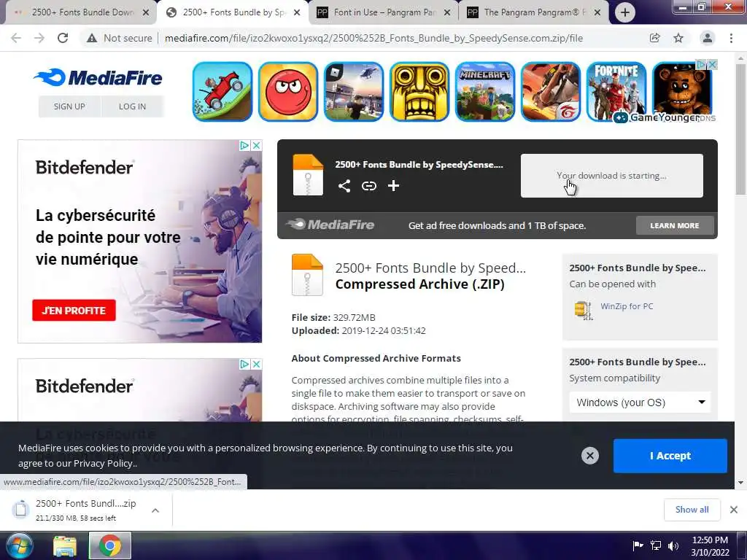Close the top Bitdefender ad with X
The image size is (747, 560).
(256, 145)
